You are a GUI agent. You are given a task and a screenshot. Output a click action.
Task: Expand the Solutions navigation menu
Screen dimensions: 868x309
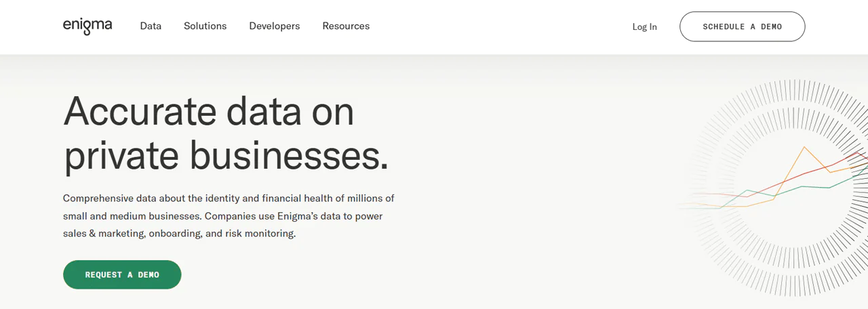pyautogui.click(x=205, y=26)
